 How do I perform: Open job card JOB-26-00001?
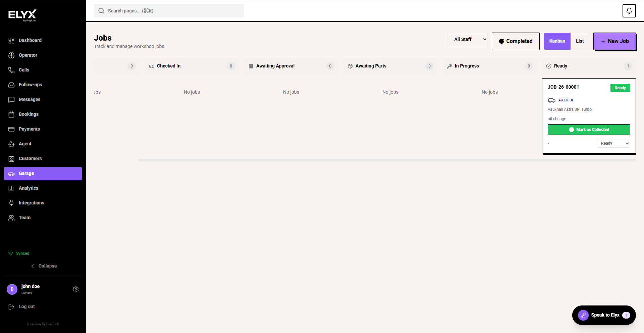pyautogui.click(x=589, y=116)
